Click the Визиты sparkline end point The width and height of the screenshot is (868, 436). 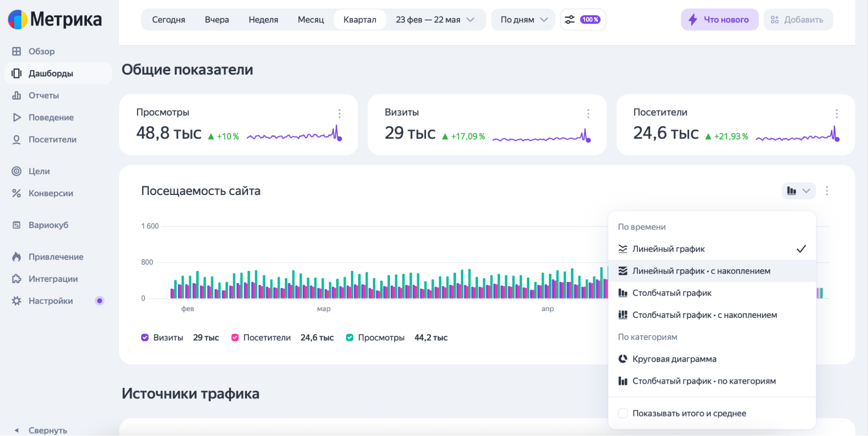pyautogui.click(x=588, y=140)
